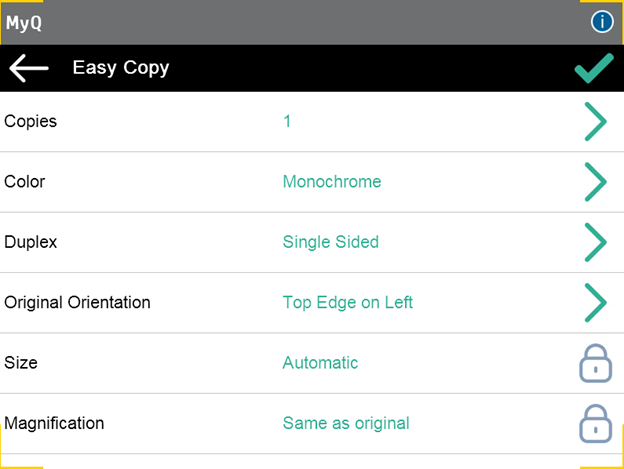
Task: Open the info icon
Action: click(x=602, y=22)
